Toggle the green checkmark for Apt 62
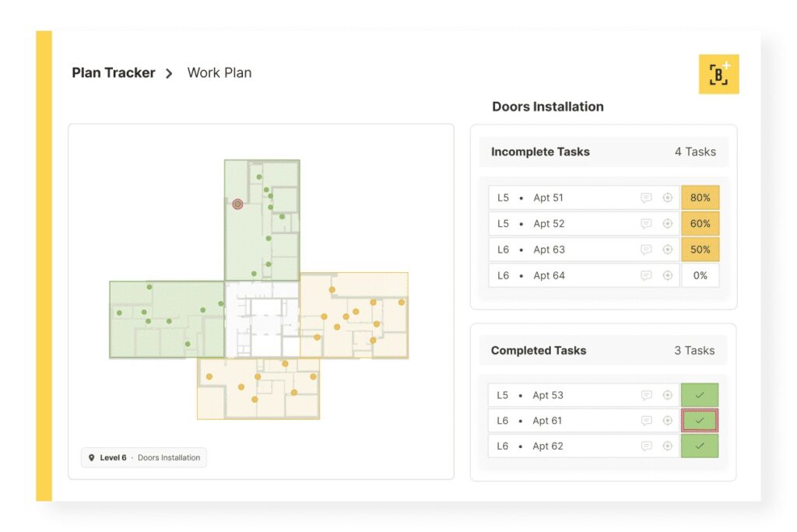Viewport: 797px width, 532px height. click(700, 446)
